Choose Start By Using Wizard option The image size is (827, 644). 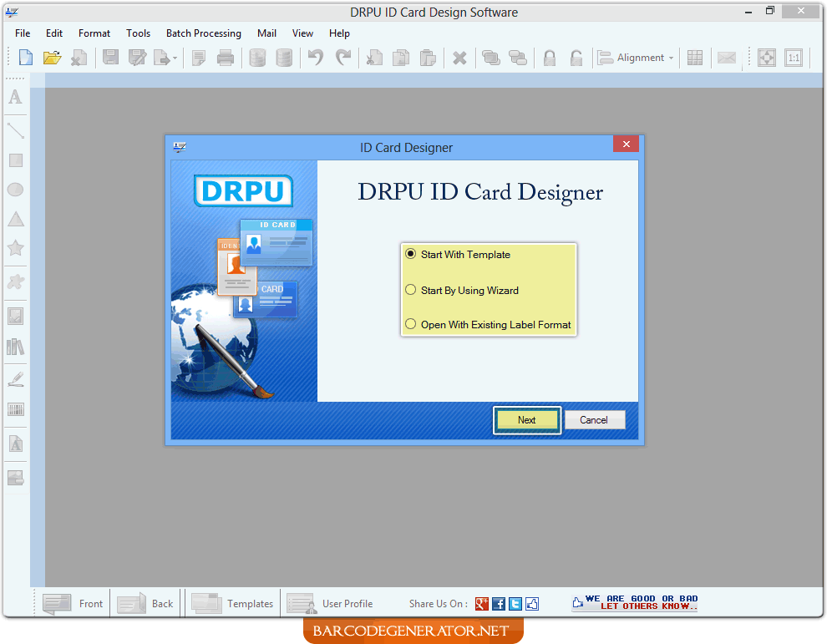(x=461, y=290)
